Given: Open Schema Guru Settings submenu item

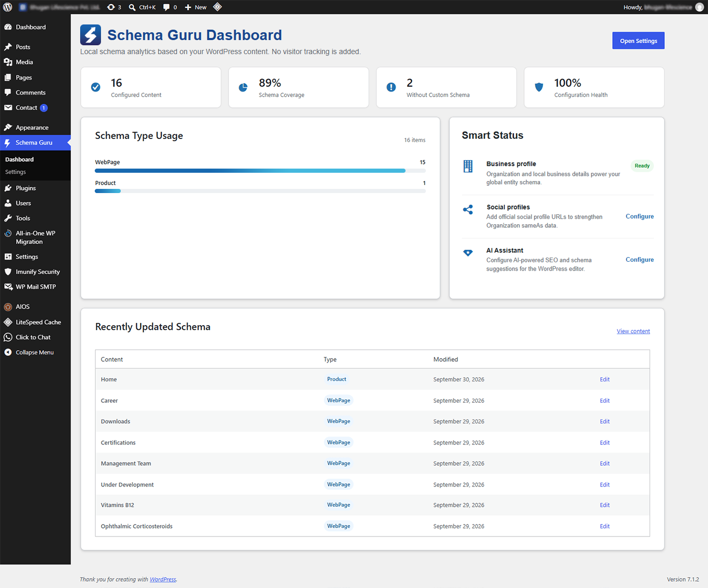Looking at the screenshot, I should 16,172.
